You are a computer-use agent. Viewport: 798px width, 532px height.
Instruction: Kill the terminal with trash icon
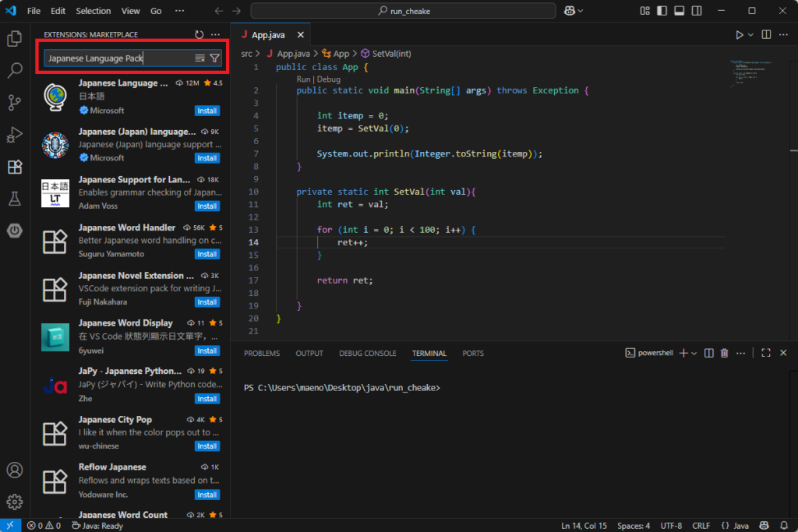724,353
